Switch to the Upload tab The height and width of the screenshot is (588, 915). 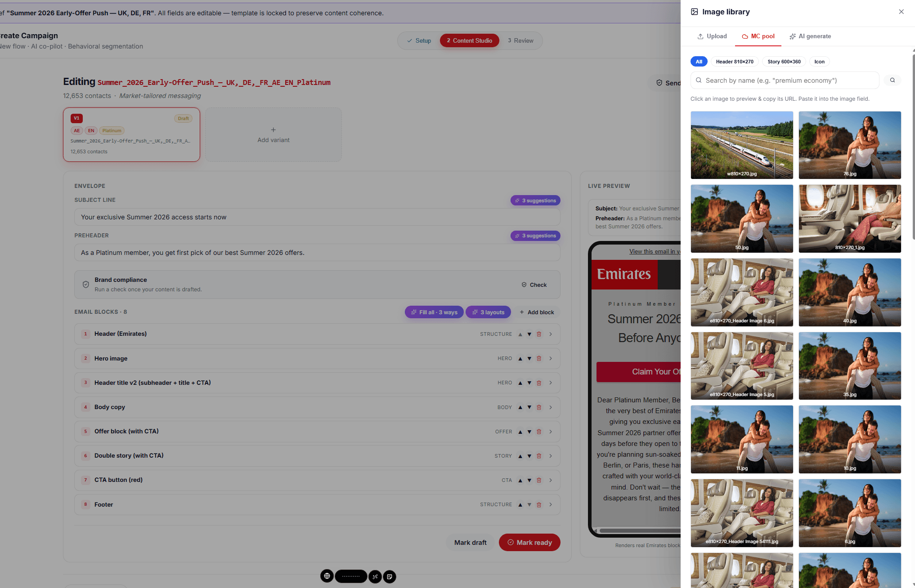tap(712, 36)
